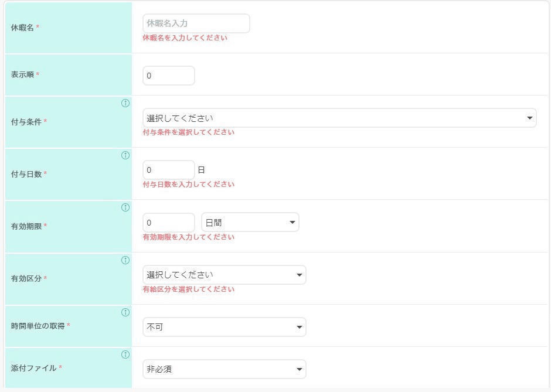Open the 時間単位の取得 dropdown showing 不可

pos(224,327)
